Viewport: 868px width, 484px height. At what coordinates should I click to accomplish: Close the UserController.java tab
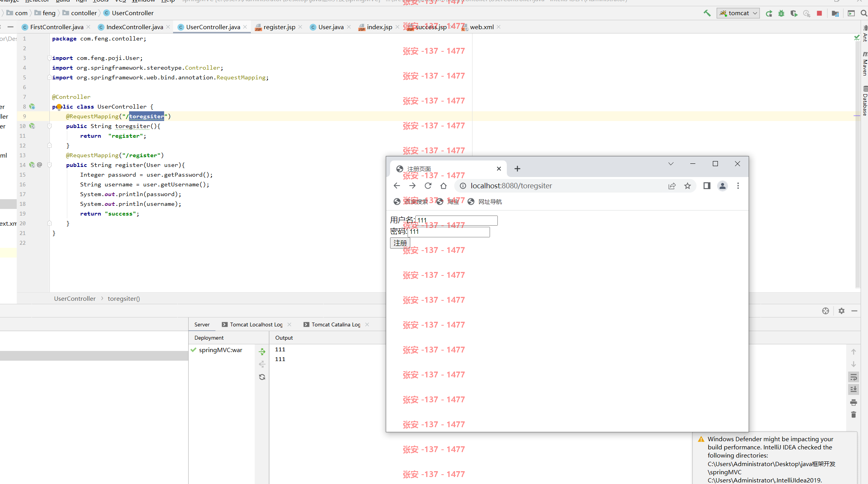[245, 27]
